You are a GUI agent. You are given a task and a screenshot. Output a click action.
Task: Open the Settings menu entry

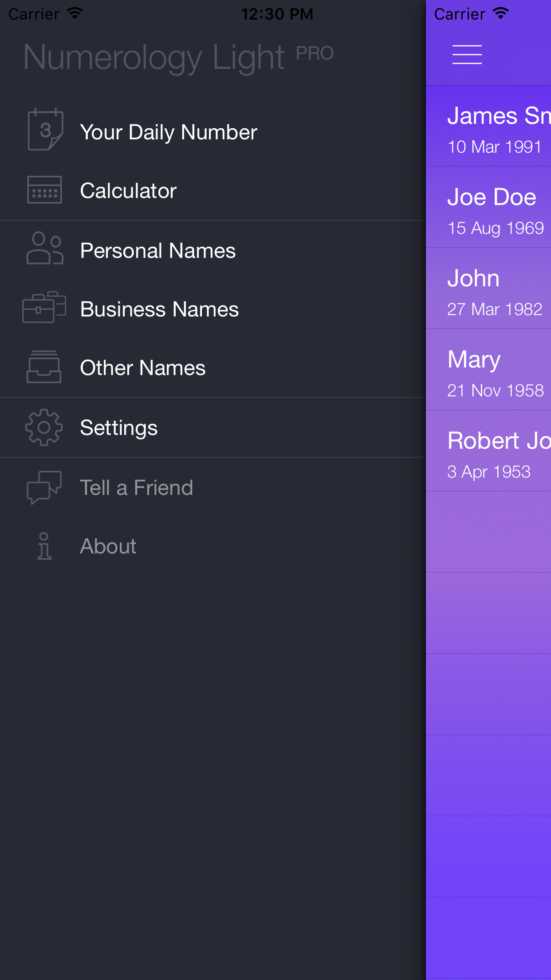(x=119, y=428)
